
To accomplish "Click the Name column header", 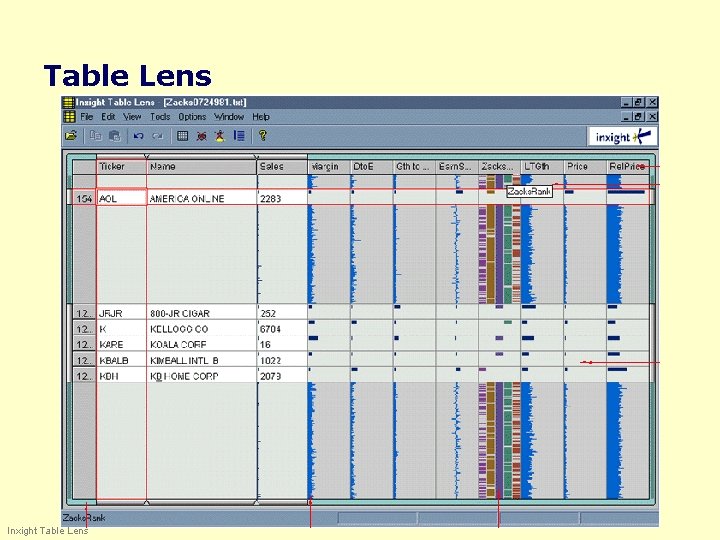I will pyautogui.click(x=202, y=167).
